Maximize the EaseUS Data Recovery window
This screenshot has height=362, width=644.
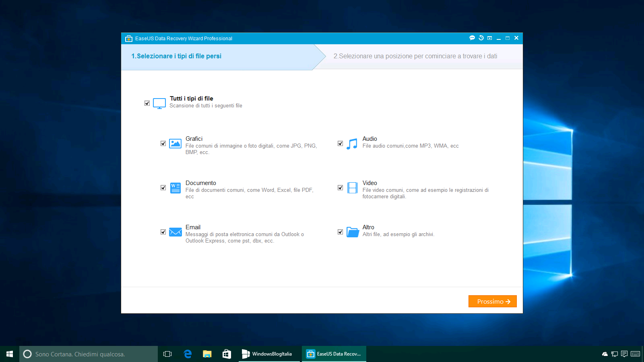coord(508,38)
